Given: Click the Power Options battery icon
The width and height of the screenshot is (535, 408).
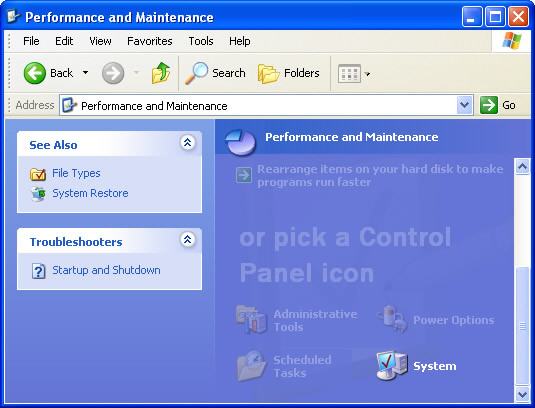Looking at the screenshot, I should click(x=392, y=319).
